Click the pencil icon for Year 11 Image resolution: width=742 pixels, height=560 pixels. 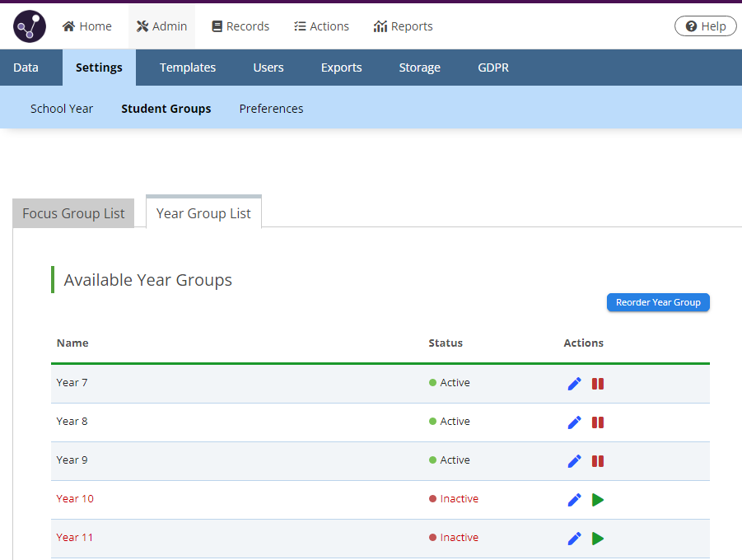click(x=575, y=539)
